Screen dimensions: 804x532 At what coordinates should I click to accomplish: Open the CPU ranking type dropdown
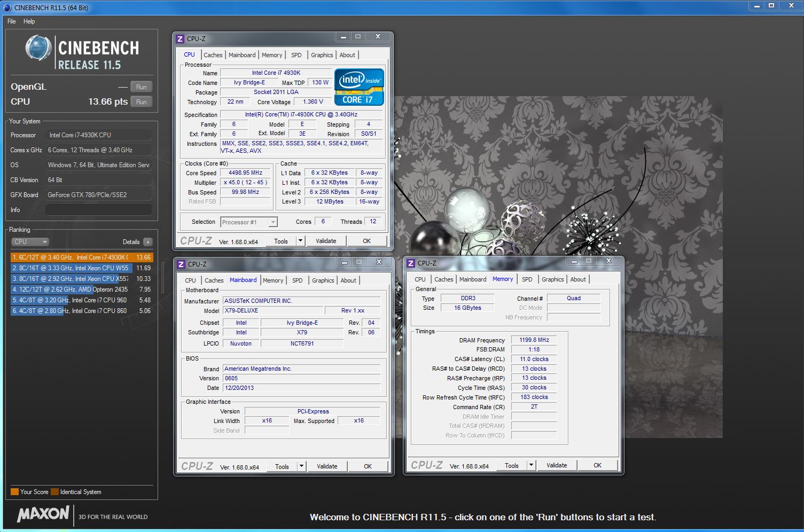tap(30, 242)
